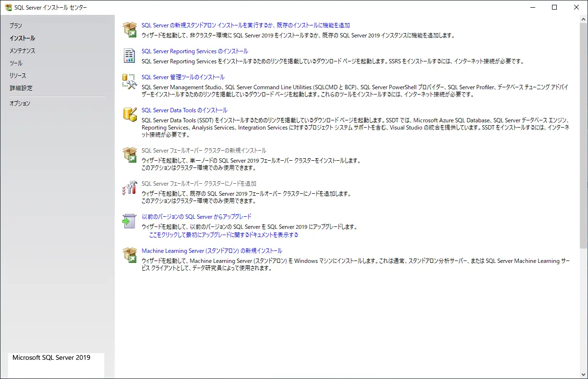Viewport: 588px width, 379px height.
Task: Click the SSRS download page description text
Action: 332,61
